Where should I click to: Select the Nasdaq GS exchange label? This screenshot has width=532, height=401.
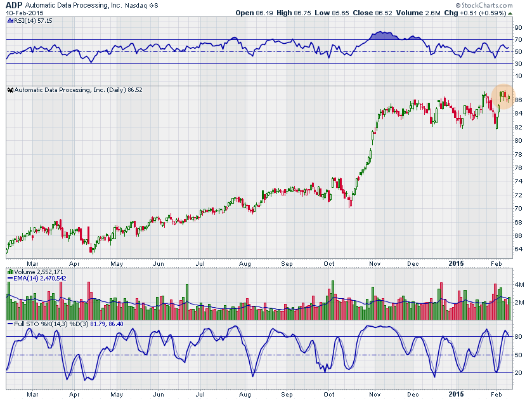pos(141,6)
